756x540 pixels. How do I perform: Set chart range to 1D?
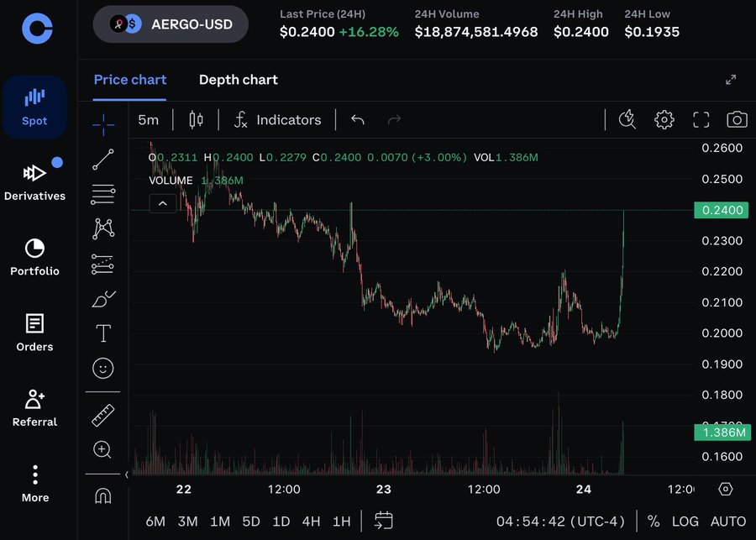(281, 522)
